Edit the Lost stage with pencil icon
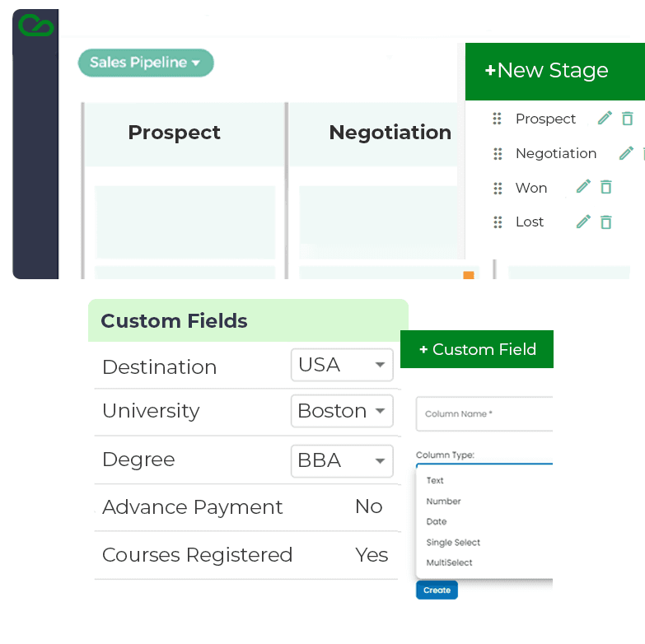The image size is (645, 644). click(x=583, y=222)
